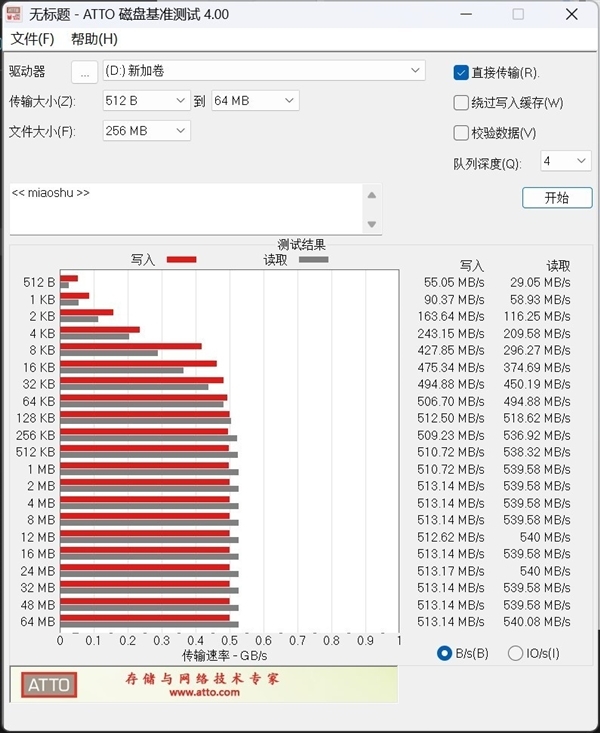Enable 校验数据 checkbox
Image resolution: width=600 pixels, height=733 pixels.
click(x=461, y=132)
